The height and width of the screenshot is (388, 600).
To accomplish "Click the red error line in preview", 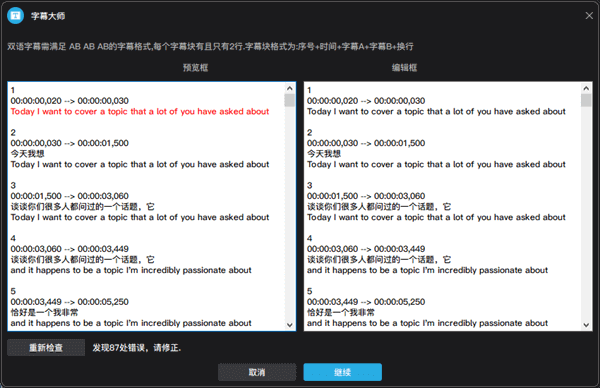I will (x=140, y=111).
